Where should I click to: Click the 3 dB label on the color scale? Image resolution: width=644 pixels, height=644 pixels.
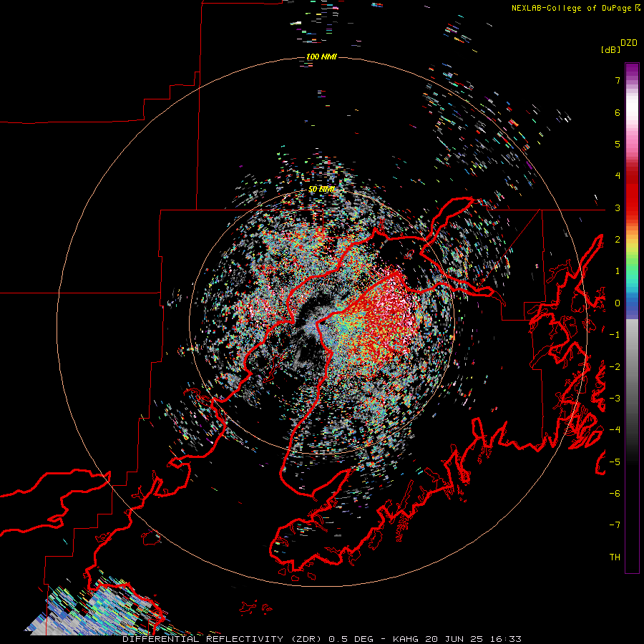(x=618, y=208)
